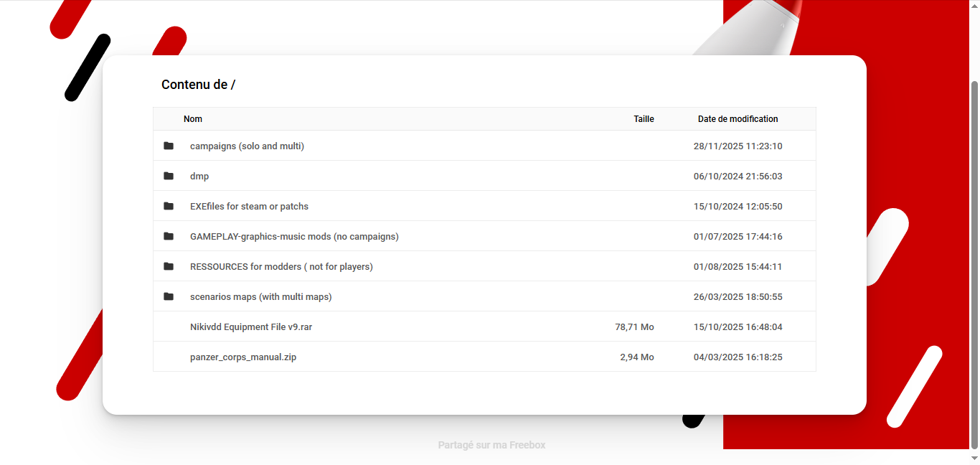The width and height of the screenshot is (980, 465).
Task: Click folder icon for EXEfiles for steam or patchs
Action: coord(169,207)
